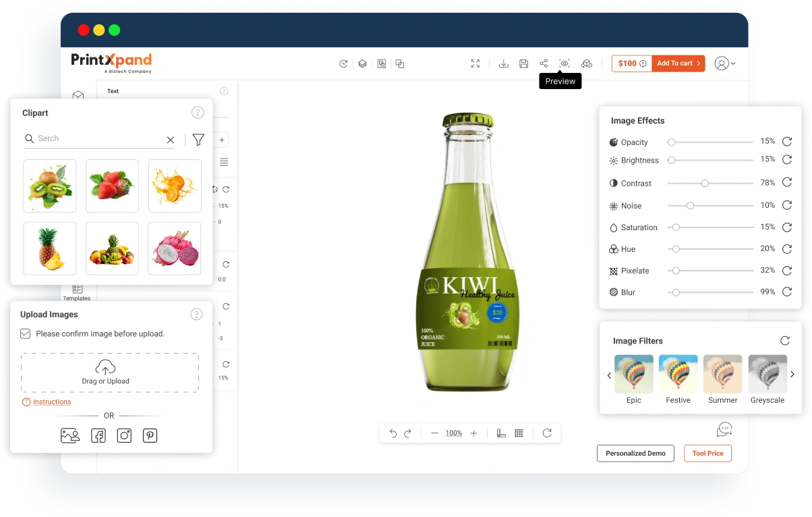The height and width of the screenshot is (517, 812).
Task: Open the Clipart filter funnel icon
Action: 198,140
